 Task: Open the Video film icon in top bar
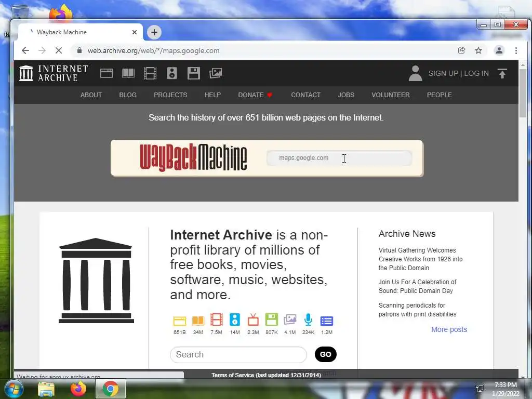click(x=150, y=73)
